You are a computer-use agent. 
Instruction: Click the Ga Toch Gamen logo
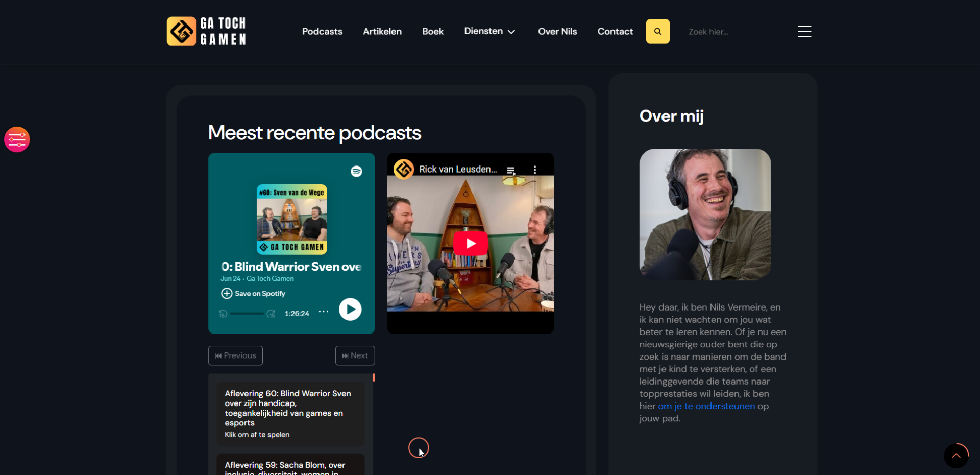point(206,31)
